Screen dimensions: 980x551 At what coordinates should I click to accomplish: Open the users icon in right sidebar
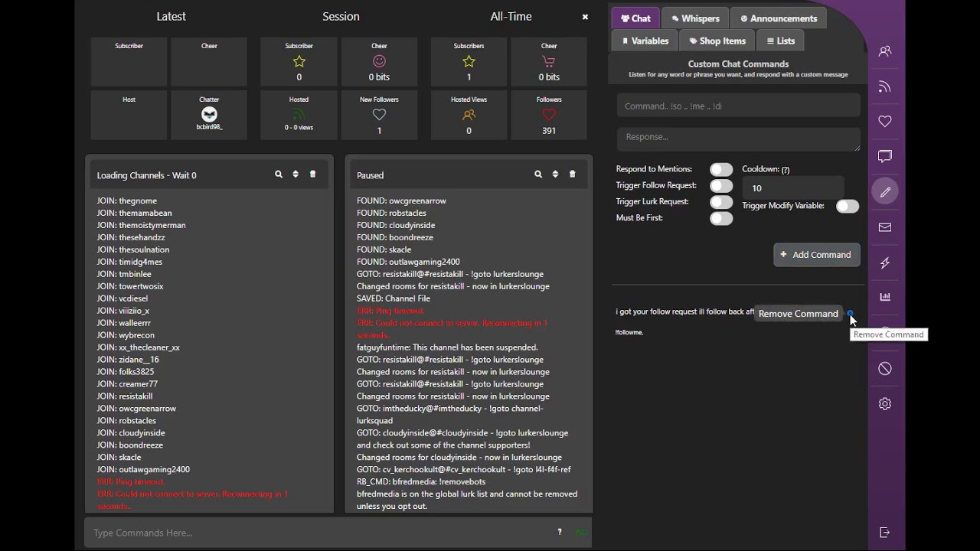[885, 51]
